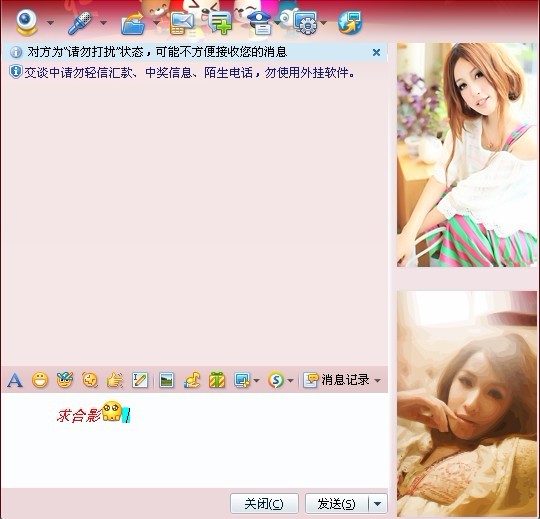Insert a picture with the image icon

tap(166, 380)
